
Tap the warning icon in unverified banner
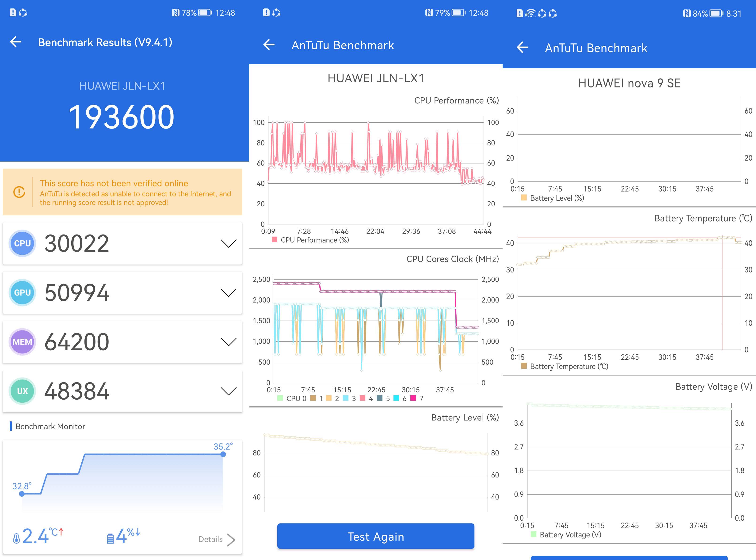coord(19,192)
